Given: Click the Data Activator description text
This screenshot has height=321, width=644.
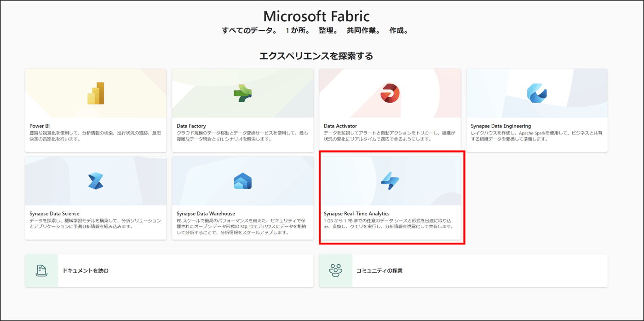Looking at the screenshot, I should coord(390,136).
